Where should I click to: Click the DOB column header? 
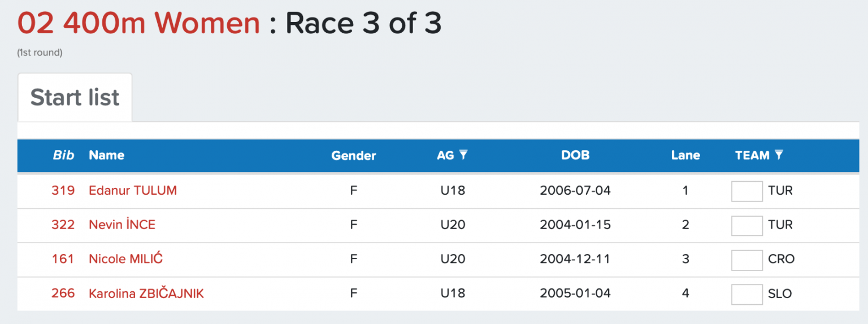coord(575,155)
